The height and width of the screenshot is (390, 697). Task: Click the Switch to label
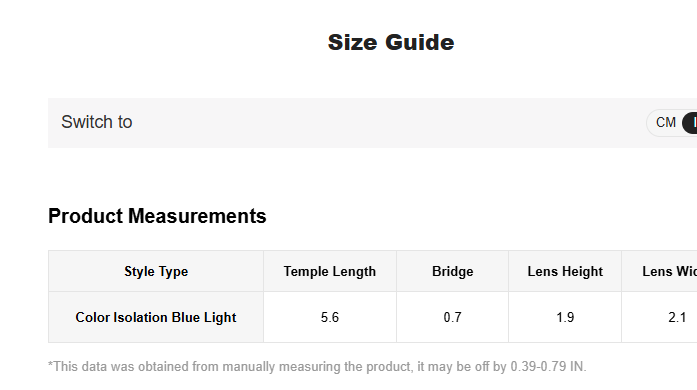click(96, 122)
